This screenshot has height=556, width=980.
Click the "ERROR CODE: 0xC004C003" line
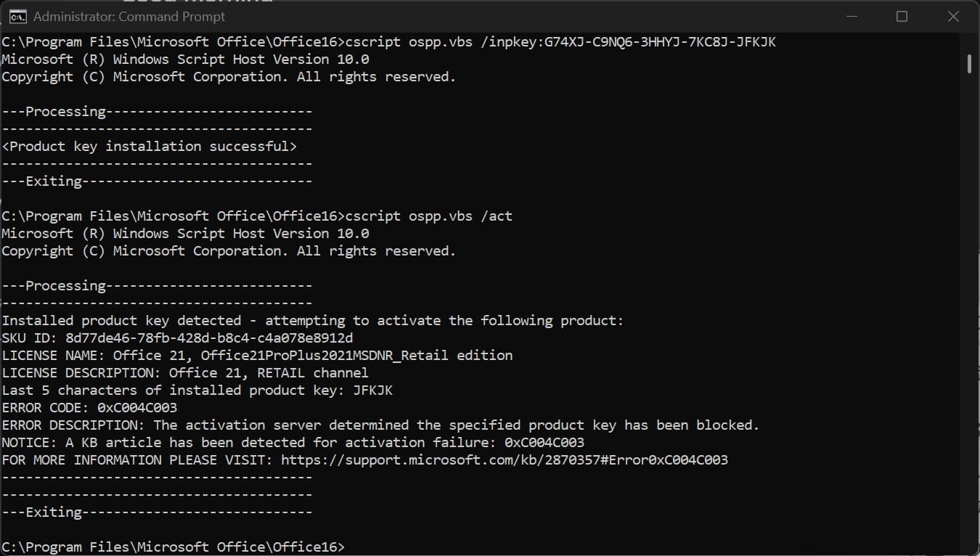point(89,407)
